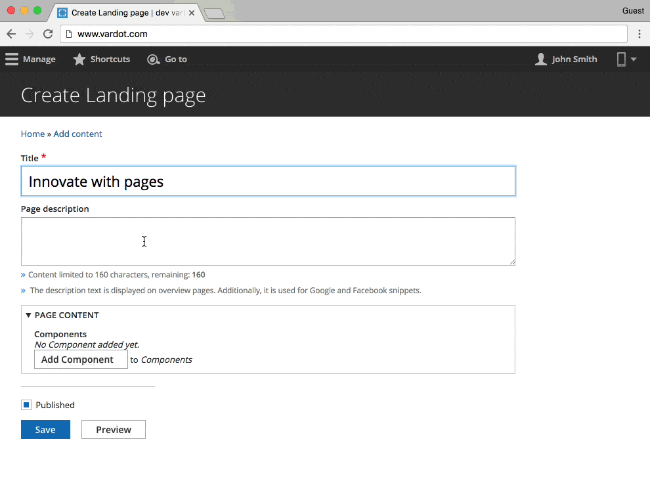Image resolution: width=650 pixels, height=481 pixels.
Task: Click the Manage hamburger menu icon
Action: pos(12,59)
